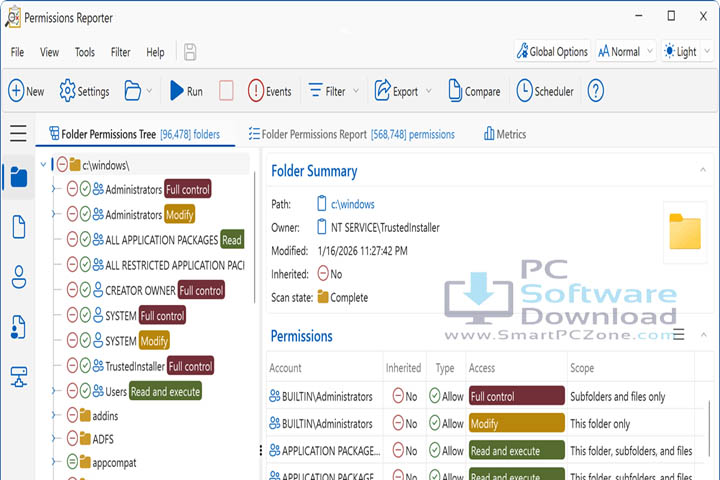The height and width of the screenshot is (480, 720).
Task: Click copy icon beside Path
Action: (322, 203)
